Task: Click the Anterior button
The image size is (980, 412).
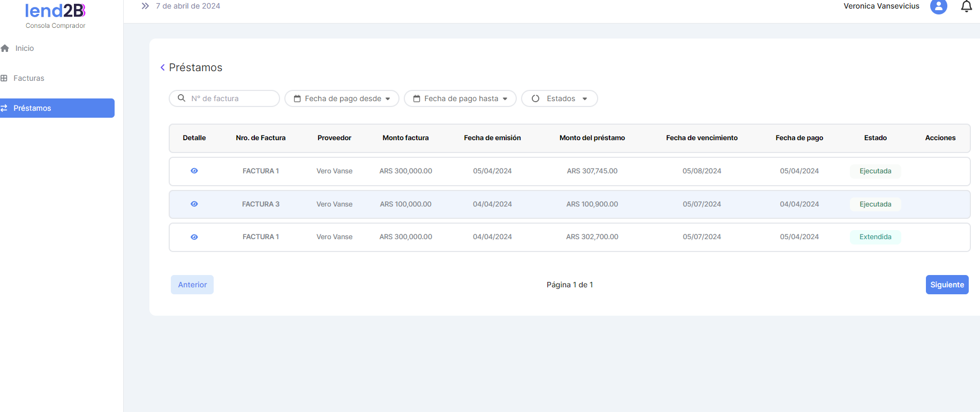Action: coord(192,285)
